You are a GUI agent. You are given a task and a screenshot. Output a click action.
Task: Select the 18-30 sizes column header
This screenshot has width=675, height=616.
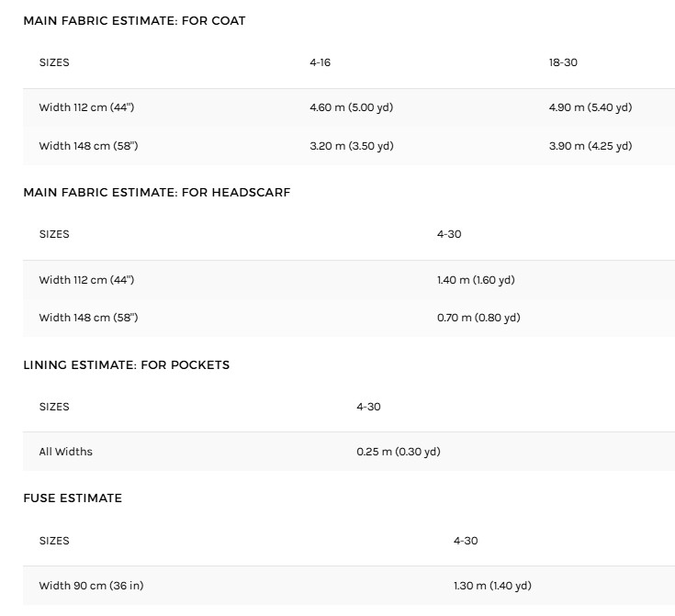(x=563, y=62)
